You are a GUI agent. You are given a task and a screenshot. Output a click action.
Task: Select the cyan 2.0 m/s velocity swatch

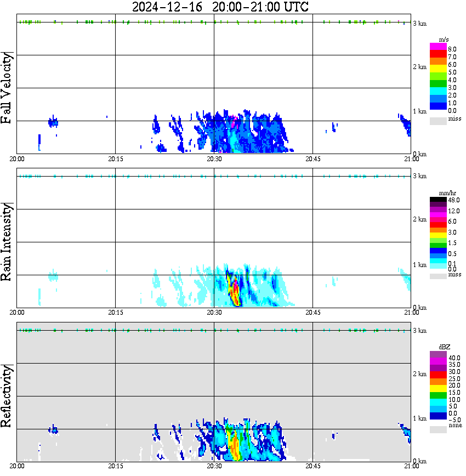click(438, 91)
